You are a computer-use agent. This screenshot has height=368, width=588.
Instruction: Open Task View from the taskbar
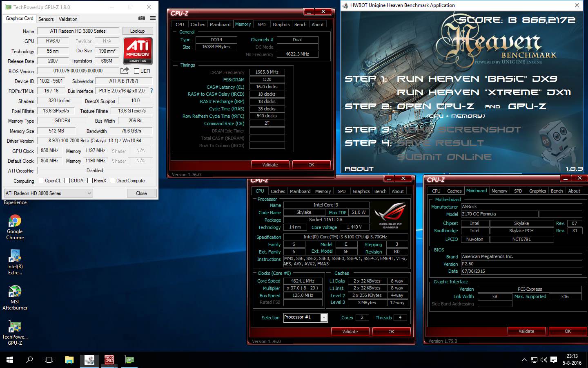tap(49, 360)
